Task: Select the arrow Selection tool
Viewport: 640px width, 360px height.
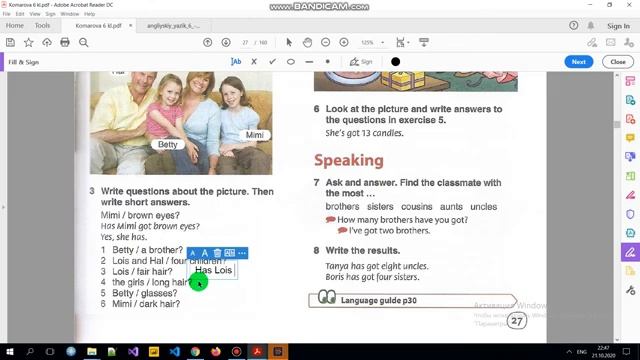Action: 289,42
